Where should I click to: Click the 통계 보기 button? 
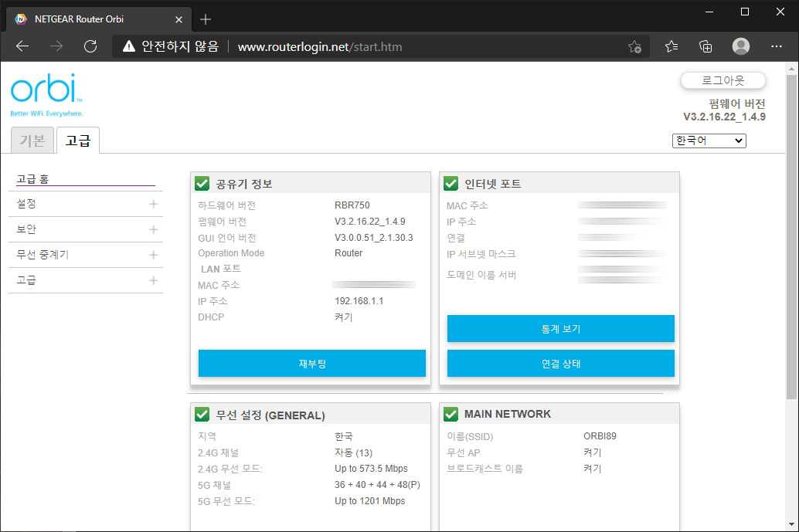560,329
